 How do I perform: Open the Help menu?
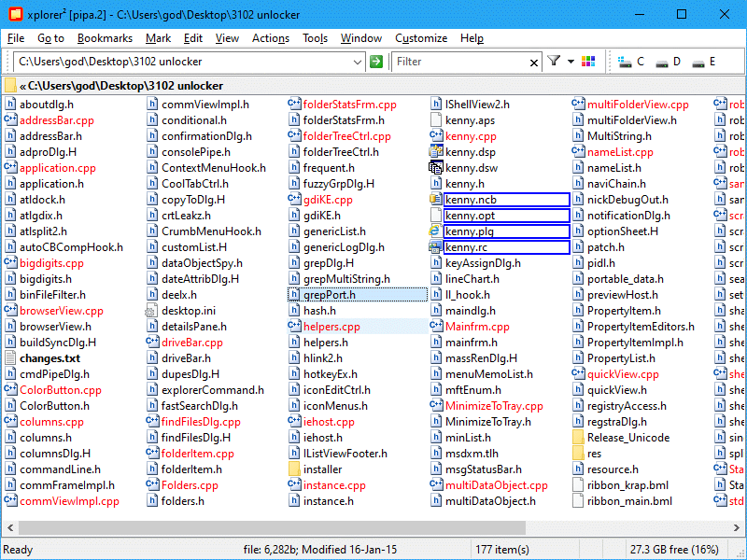pyautogui.click(x=472, y=38)
